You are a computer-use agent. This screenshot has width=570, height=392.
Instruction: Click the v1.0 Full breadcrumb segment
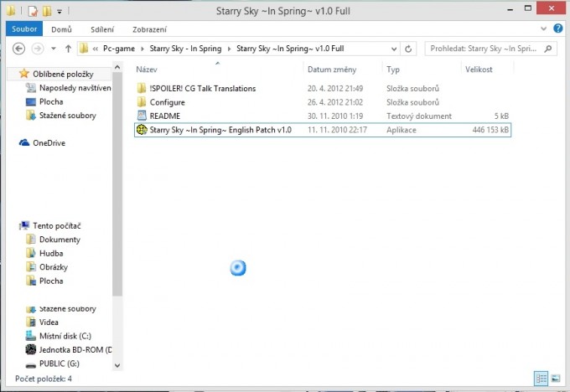(290, 49)
